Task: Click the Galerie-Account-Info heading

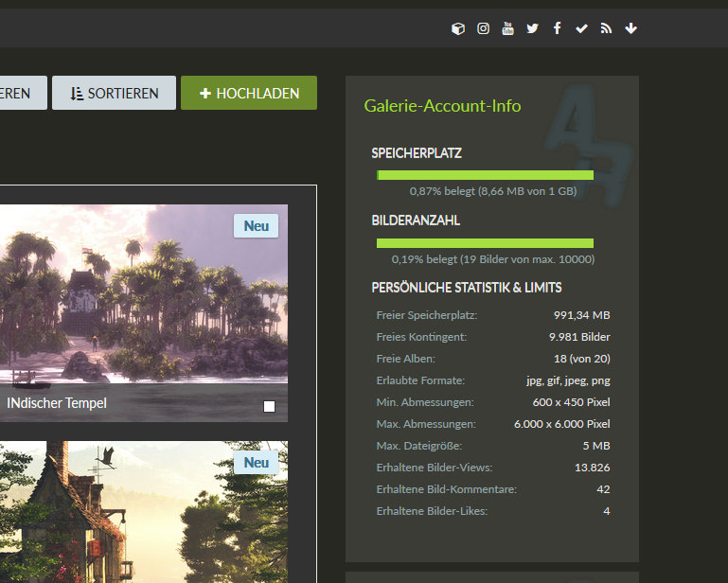Action: pos(442,106)
